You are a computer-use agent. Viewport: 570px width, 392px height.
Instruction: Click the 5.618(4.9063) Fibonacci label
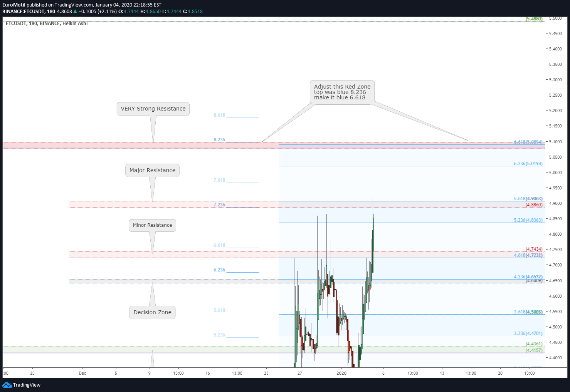pyautogui.click(x=528, y=199)
